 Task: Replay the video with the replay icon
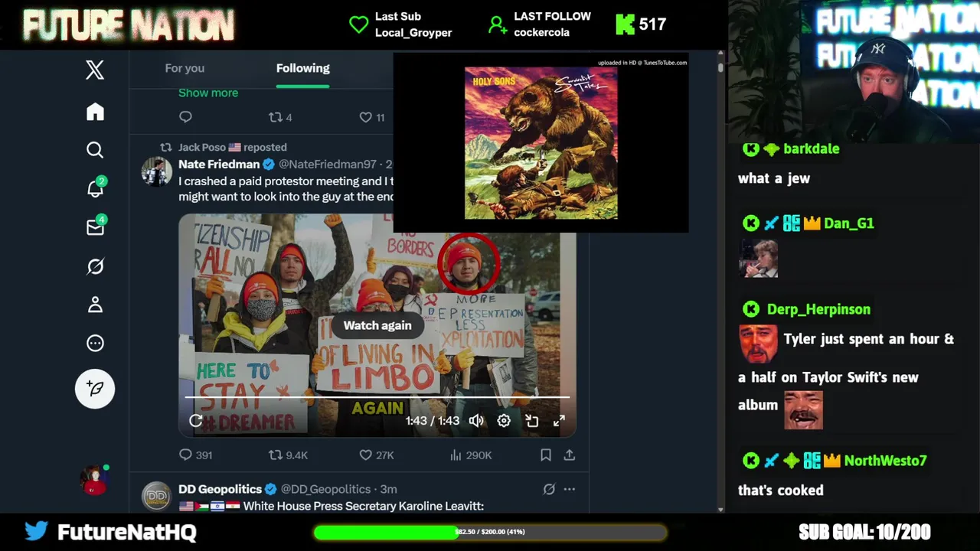[x=196, y=420]
